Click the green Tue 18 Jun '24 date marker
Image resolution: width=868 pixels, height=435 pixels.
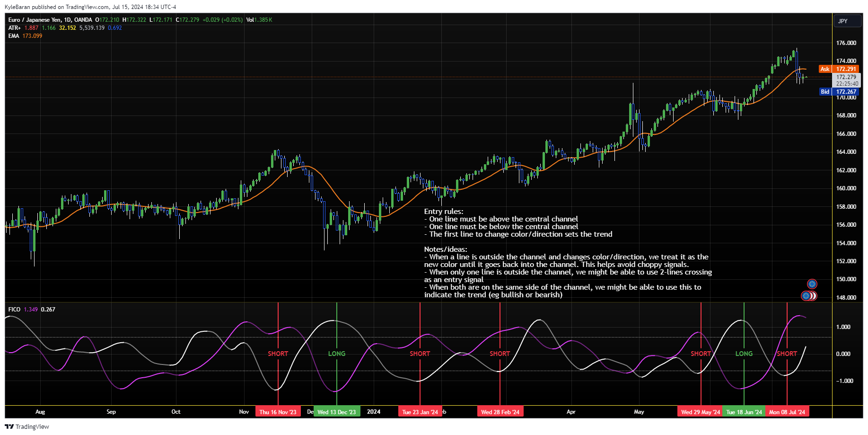tap(745, 412)
